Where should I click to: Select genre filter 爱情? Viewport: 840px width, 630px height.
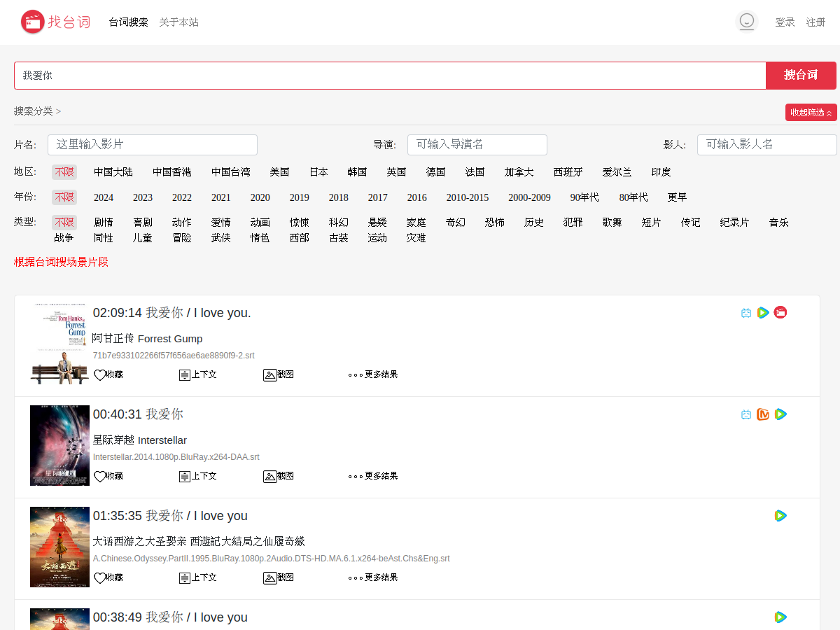(x=221, y=223)
